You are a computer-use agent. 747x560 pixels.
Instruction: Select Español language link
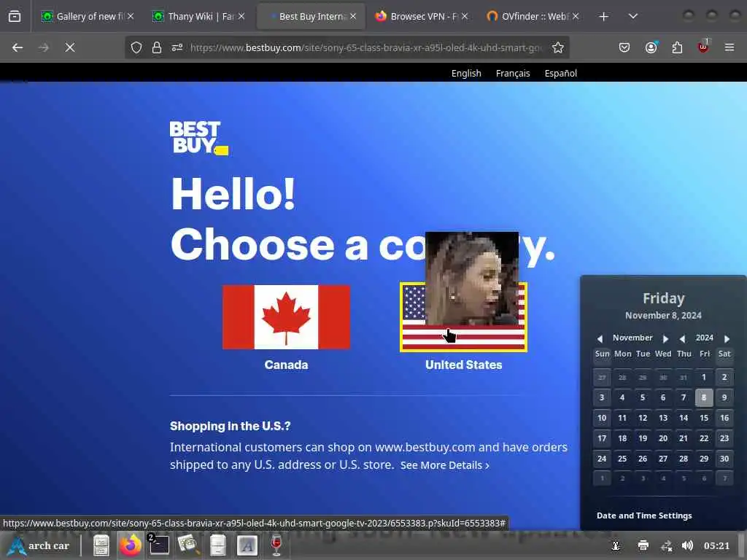tap(561, 74)
